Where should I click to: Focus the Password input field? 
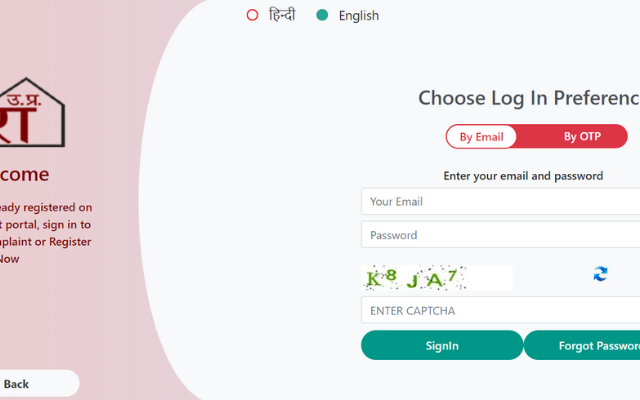500,235
